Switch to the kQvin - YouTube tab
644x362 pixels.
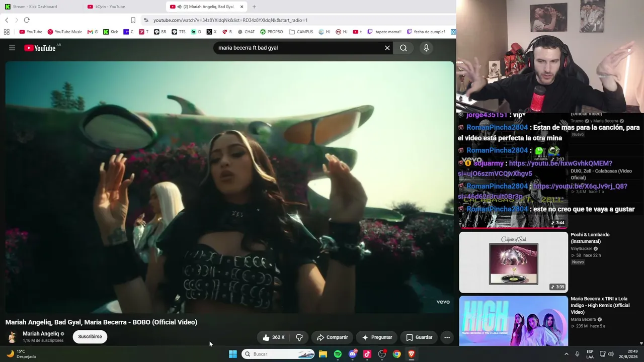[x=123, y=7]
